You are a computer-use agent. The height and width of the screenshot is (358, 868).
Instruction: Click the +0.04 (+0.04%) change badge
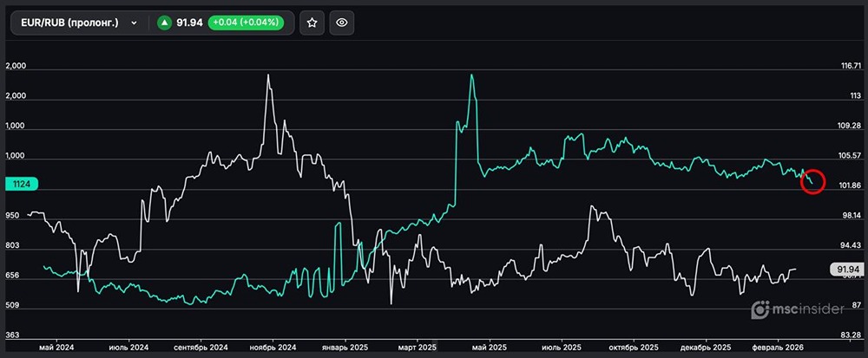(x=246, y=23)
